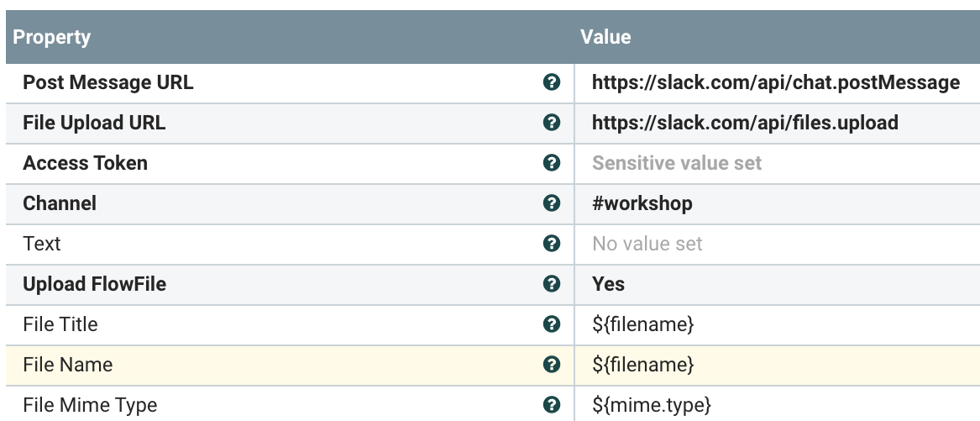This screenshot has height=421, width=980.
Task: Open Upload FlowFile Yes value dropdown
Action: [609, 284]
